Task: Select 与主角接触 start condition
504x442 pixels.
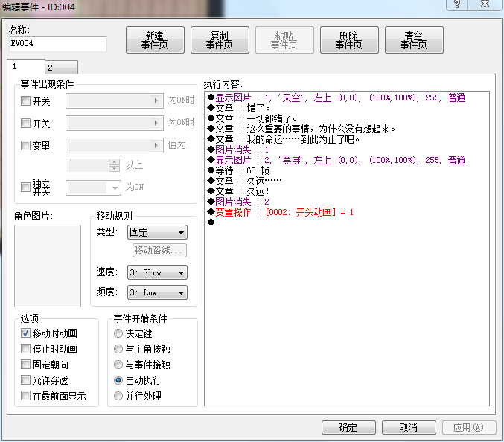Action: (118, 349)
